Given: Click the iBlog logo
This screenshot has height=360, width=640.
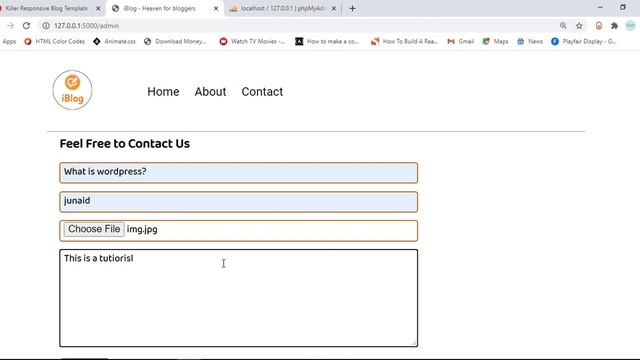Looking at the screenshot, I should (72, 90).
